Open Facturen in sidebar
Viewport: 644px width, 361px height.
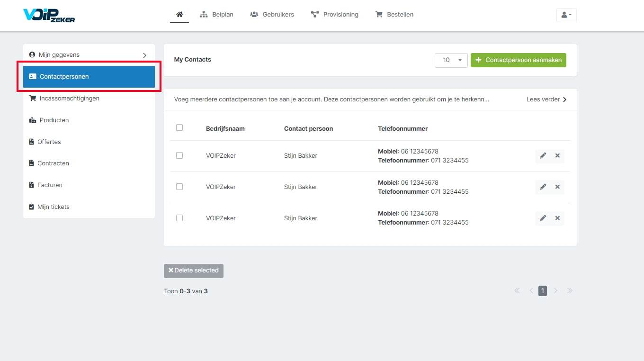point(89,185)
